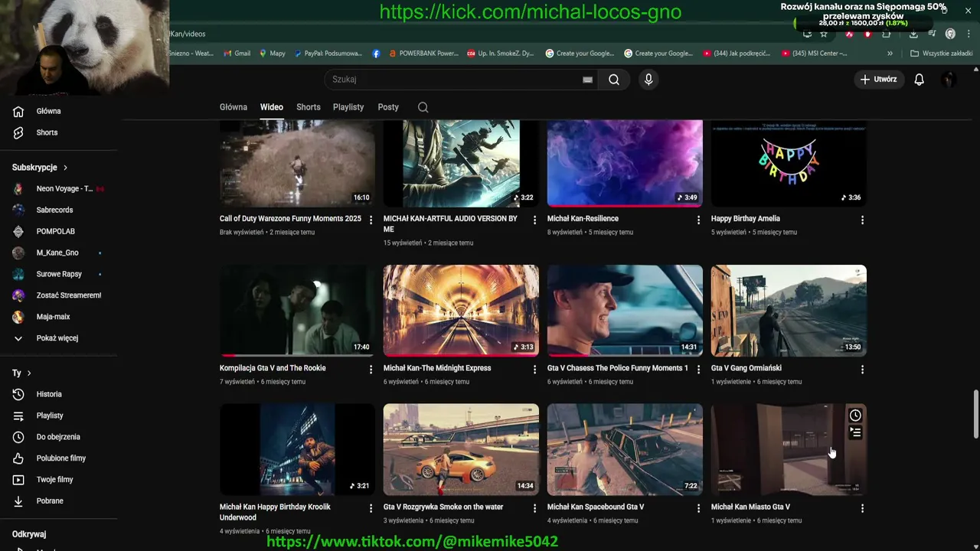Image resolution: width=980 pixels, height=551 pixels.
Task: Open options for Gta V Chasess The Police
Action: pos(698,369)
